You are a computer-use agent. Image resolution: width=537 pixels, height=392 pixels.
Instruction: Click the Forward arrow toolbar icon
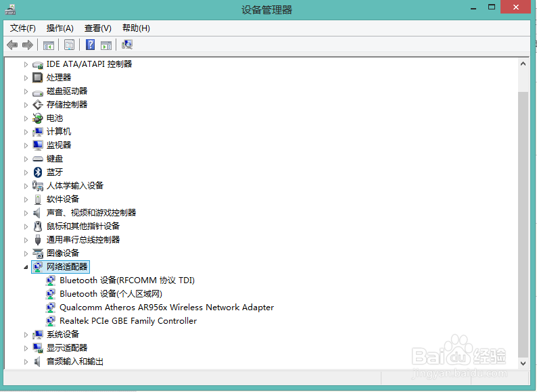[x=28, y=45]
